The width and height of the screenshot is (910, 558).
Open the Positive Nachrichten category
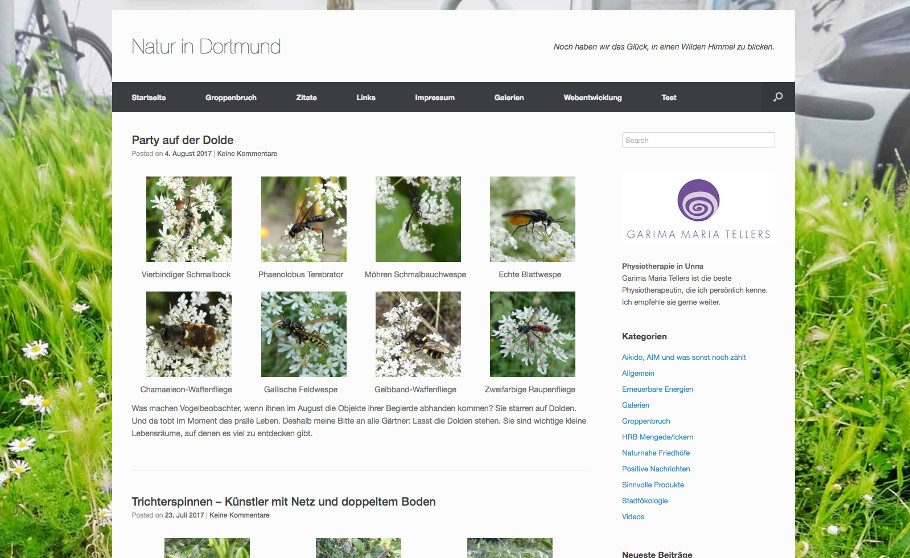[656, 469]
